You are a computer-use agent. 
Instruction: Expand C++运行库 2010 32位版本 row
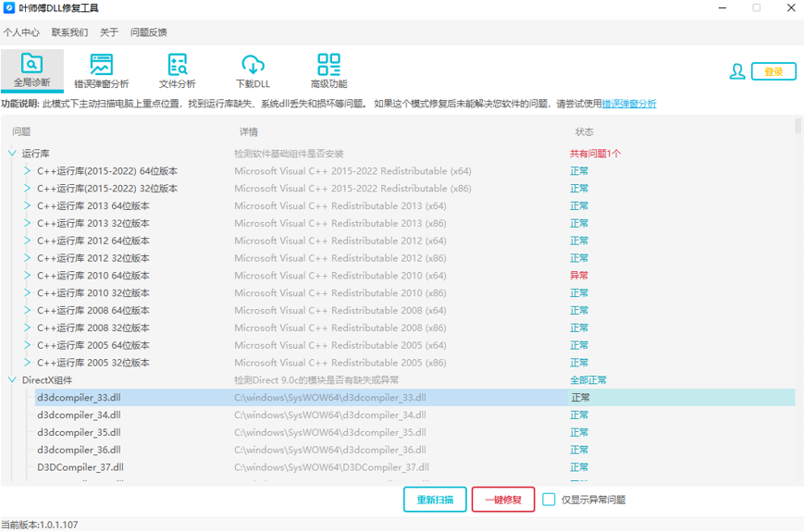(27, 292)
